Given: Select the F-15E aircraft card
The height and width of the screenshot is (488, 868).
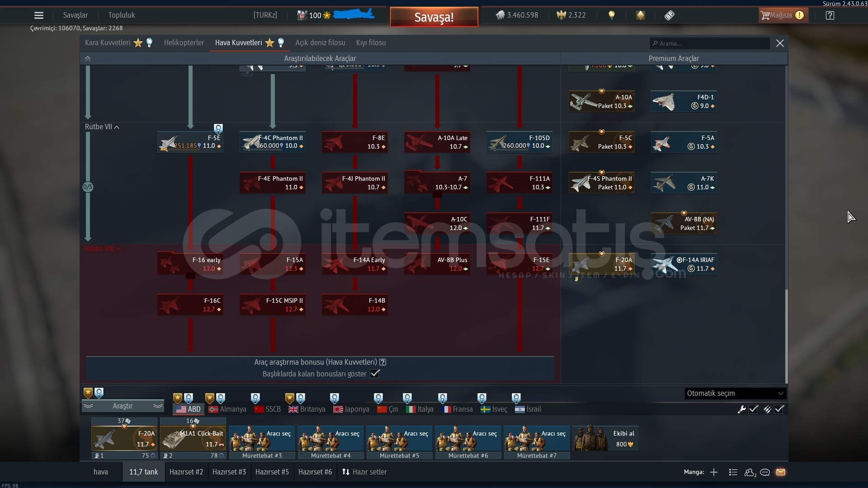Looking at the screenshot, I should 519,264.
